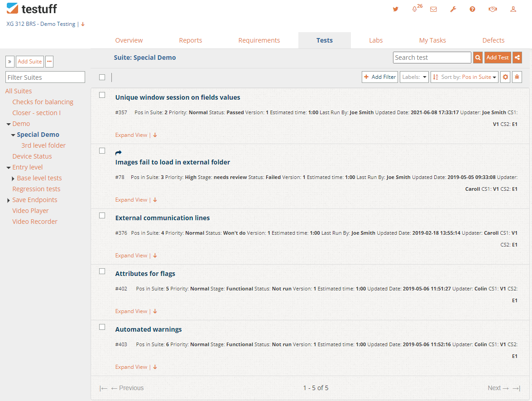
Task: Click the search magnifier button
Action: [478, 58]
